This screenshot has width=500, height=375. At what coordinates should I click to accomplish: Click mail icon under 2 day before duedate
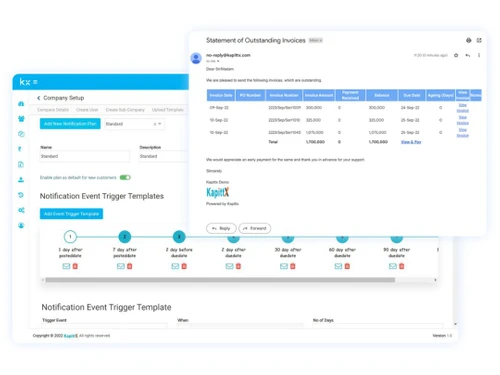pos(175,266)
